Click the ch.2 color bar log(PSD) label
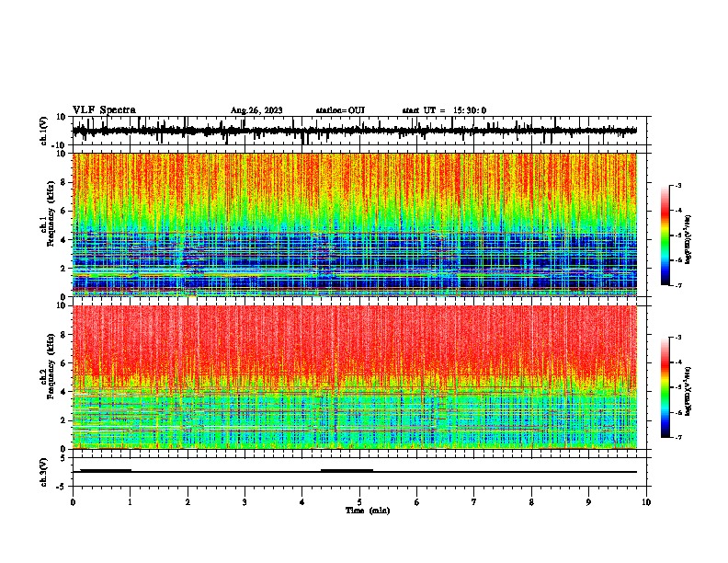Screen dimensions: 728x563 688,391
